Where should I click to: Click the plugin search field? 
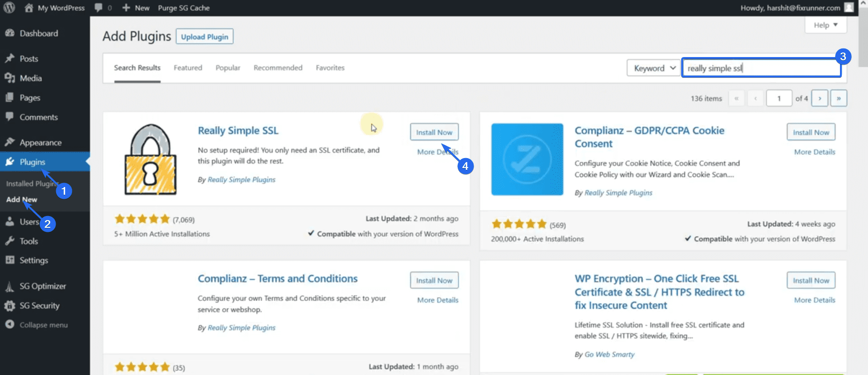pyautogui.click(x=761, y=68)
